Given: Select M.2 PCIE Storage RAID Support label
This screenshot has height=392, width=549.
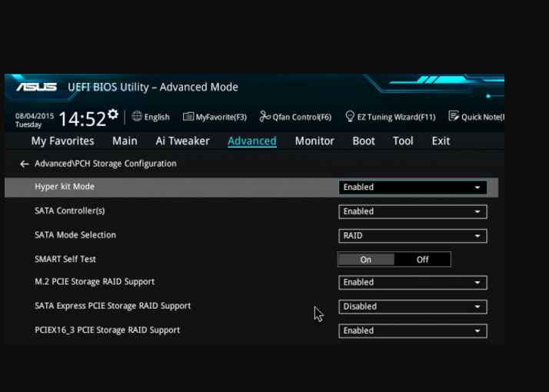Looking at the screenshot, I should (95, 282).
